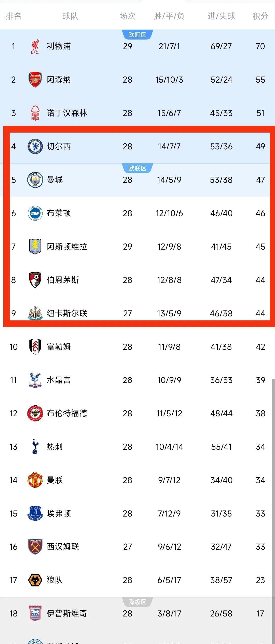Tap the Arsenal club crest
Screen dimensions: 275x644
pos(35,80)
